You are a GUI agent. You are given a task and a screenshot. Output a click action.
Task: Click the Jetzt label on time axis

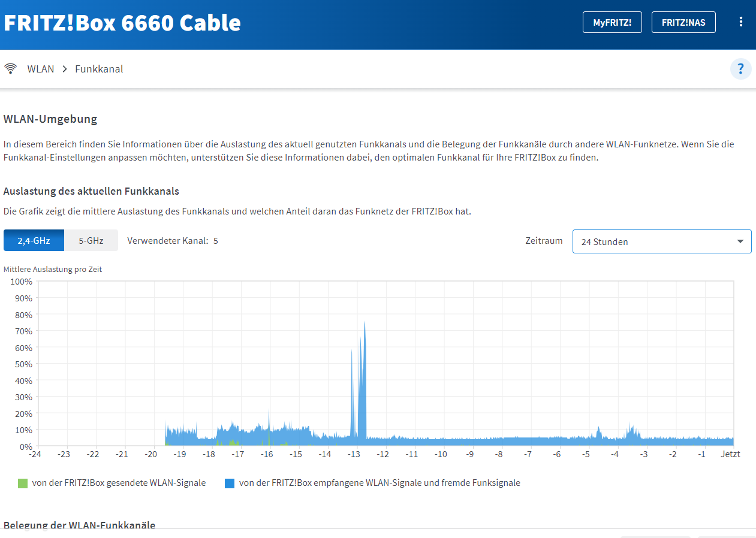pos(730,454)
